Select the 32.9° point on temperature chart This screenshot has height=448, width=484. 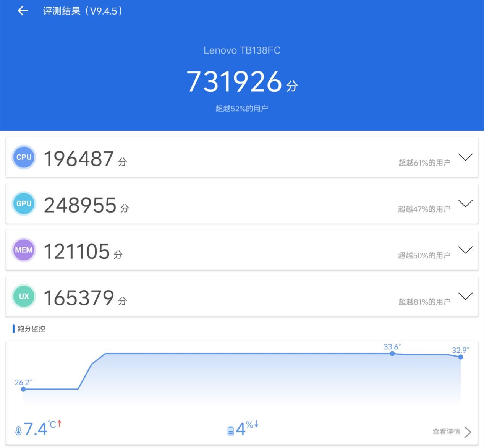[461, 357]
